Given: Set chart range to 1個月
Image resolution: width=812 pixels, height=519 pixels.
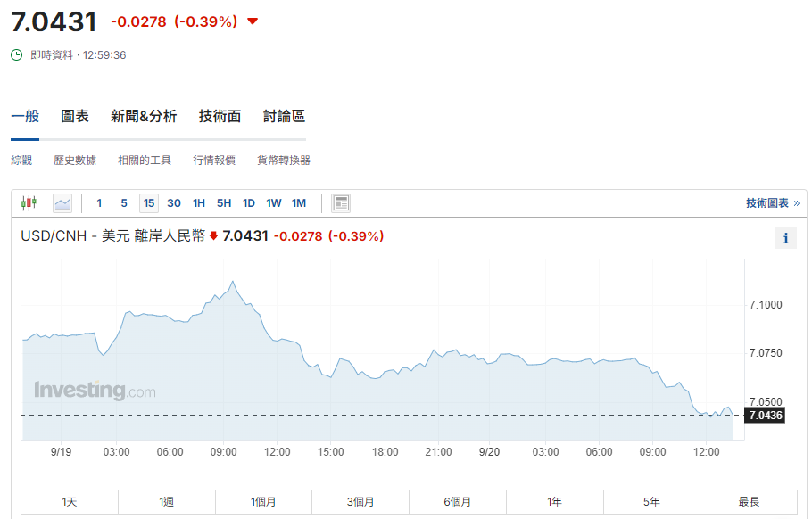Looking at the screenshot, I should (x=263, y=502).
